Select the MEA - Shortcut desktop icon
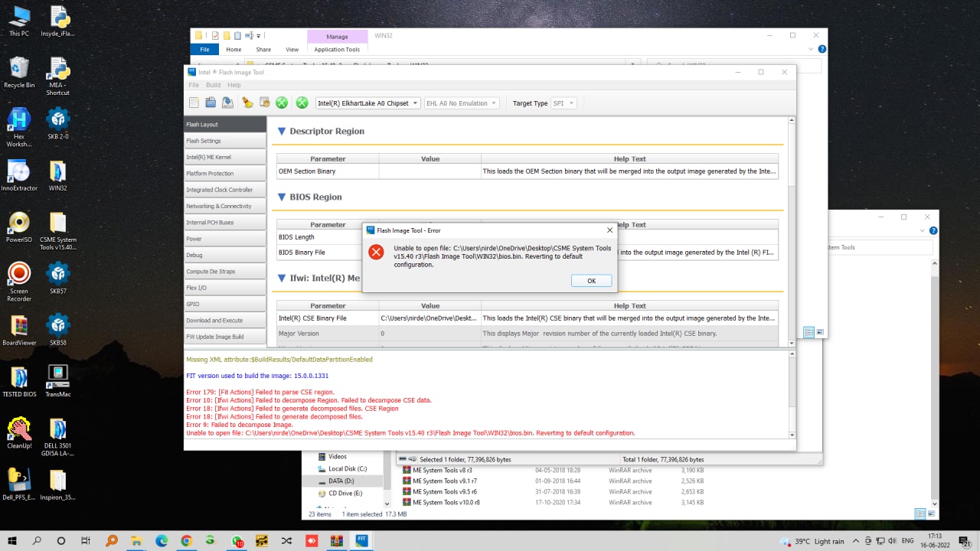The image size is (980, 551). 58,77
